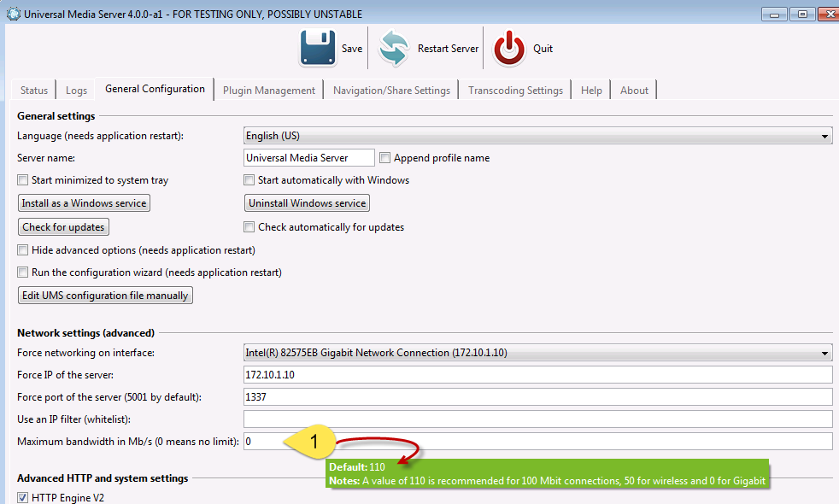Screen dimensions: 839x504
Task: Switch to the Status tab
Action: coord(33,90)
